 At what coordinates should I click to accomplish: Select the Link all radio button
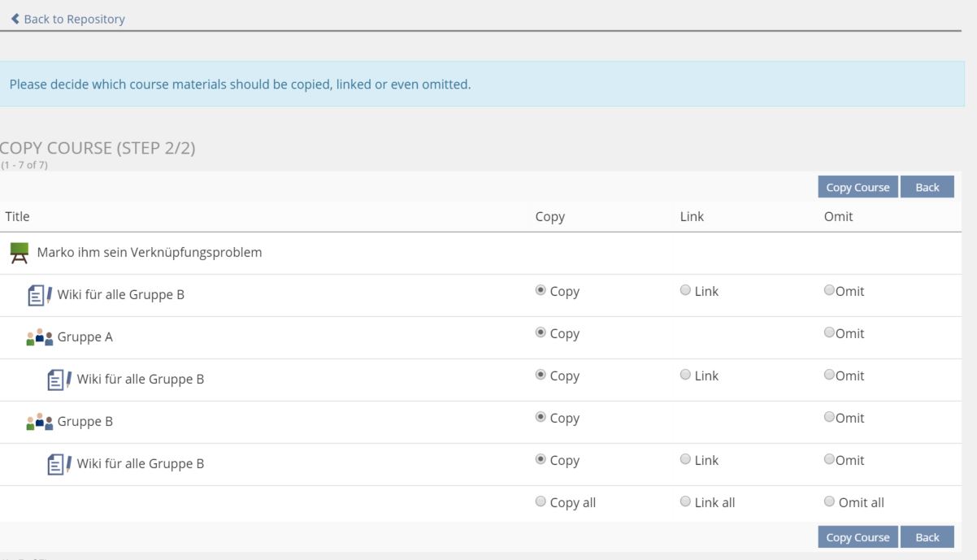(x=685, y=502)
